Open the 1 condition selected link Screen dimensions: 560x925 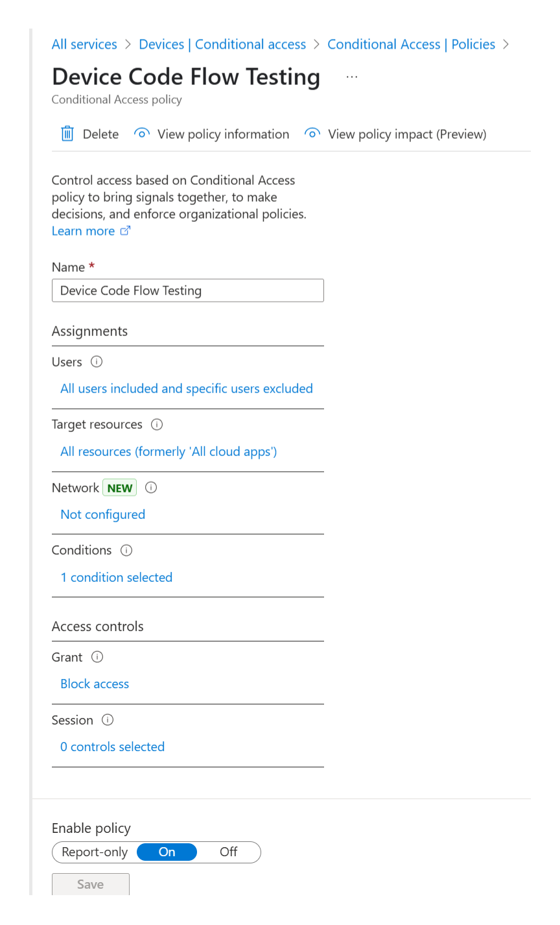click(117, 577)
